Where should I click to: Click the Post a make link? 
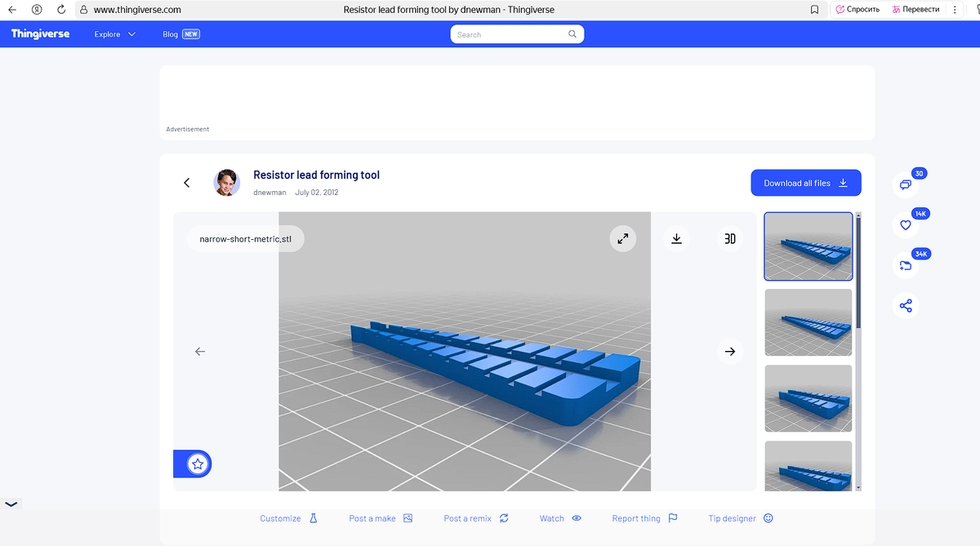(x=381, y=518)
